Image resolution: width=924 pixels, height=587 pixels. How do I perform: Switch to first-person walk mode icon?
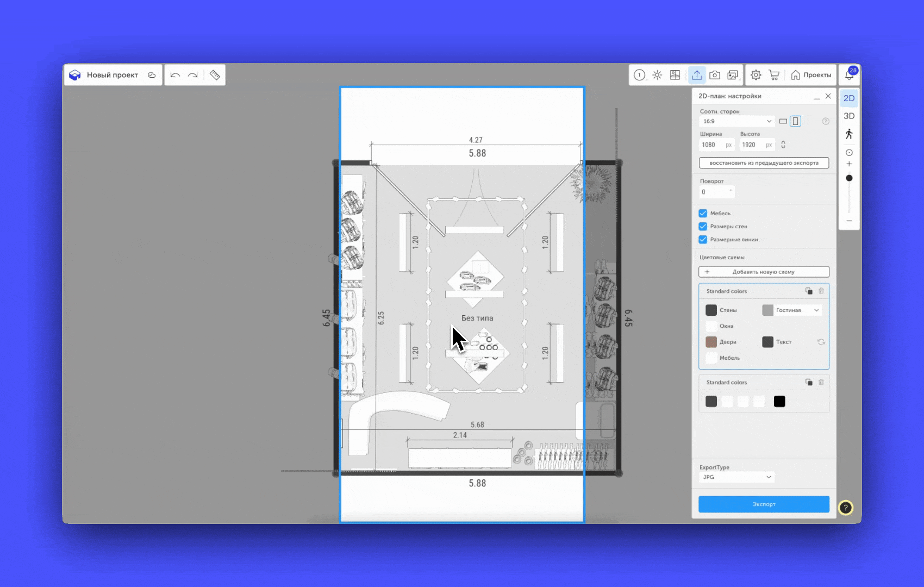point(849,134)
